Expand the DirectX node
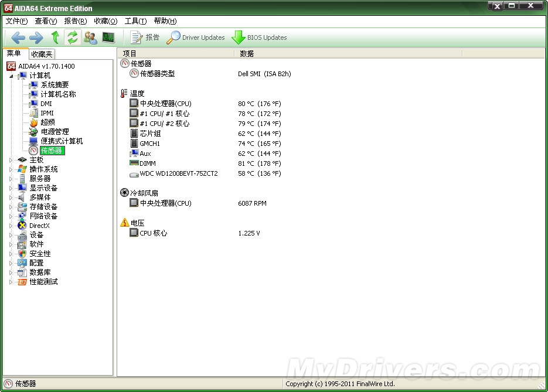 tap(11, 226)
